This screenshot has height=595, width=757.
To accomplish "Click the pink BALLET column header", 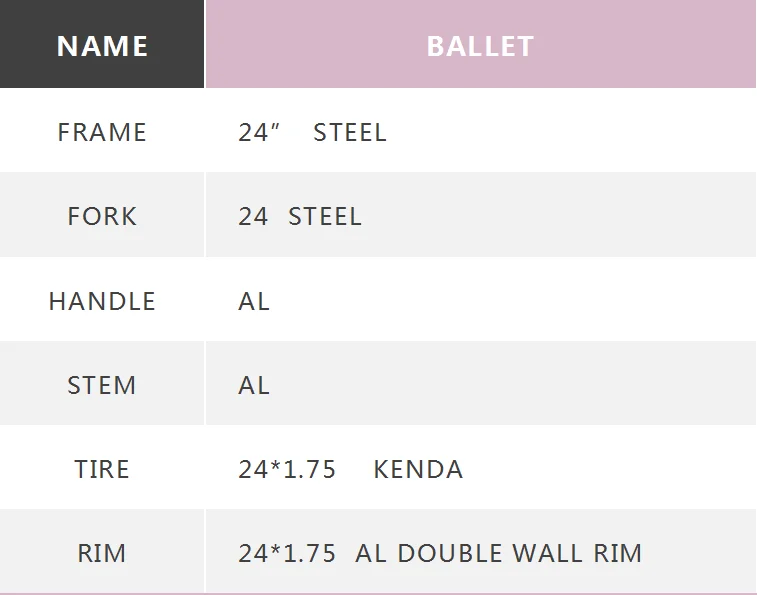I will coord(480,46).
